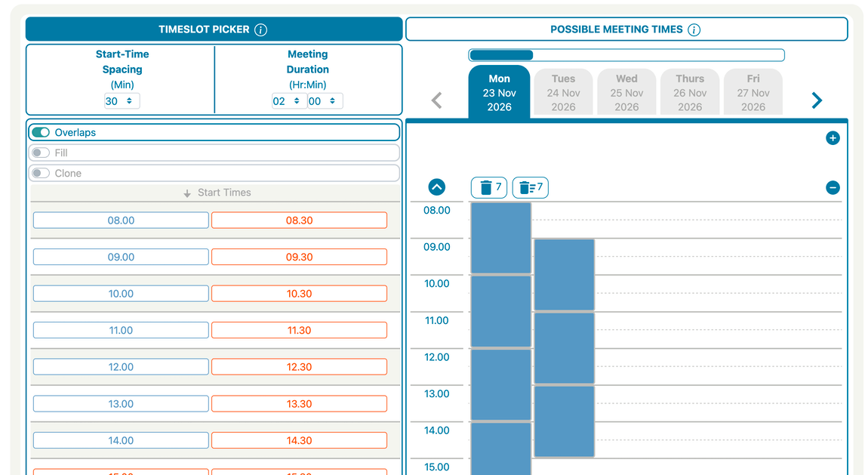The image size is (868, 475).
Task: Pick the 11.30 start time
Action: click(x=299, y=331)
